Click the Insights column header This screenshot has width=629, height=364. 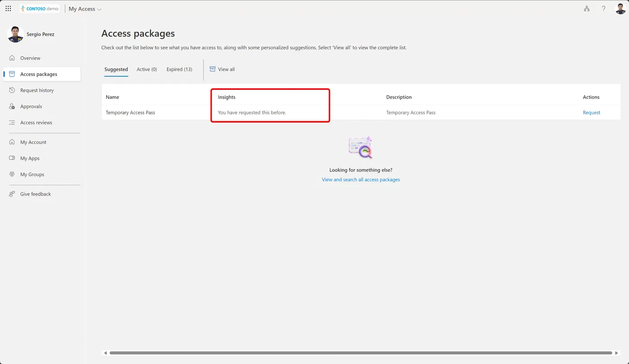click(226, 97)
